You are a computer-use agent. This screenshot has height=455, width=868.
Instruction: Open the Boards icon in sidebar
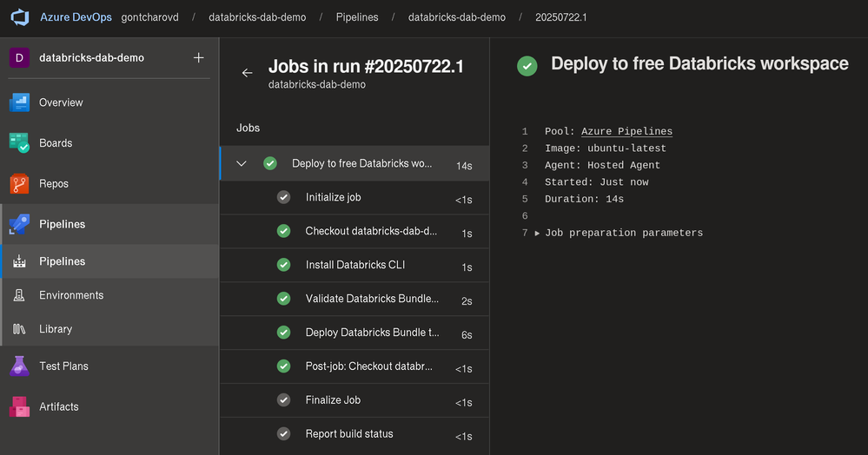tap(20, 143)
